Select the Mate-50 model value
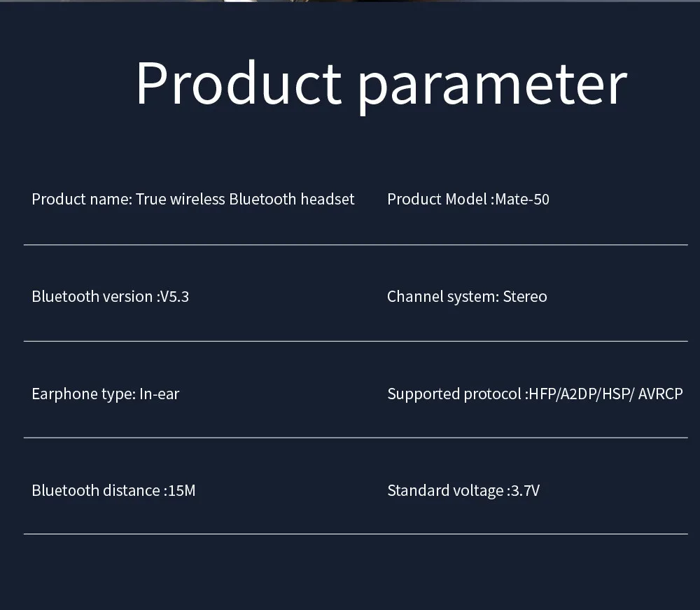 pos(522,200)
